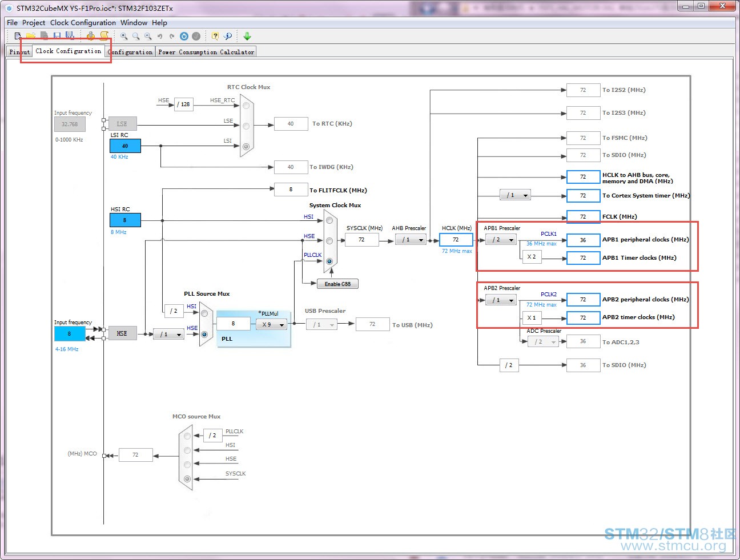Open the Help menu
The image size is (740, 560).
[160, 23]
